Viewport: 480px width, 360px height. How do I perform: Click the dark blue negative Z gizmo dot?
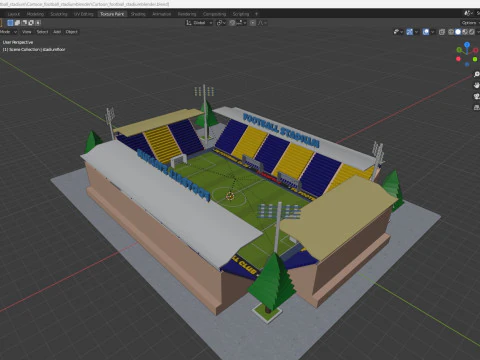click(467, 64)
